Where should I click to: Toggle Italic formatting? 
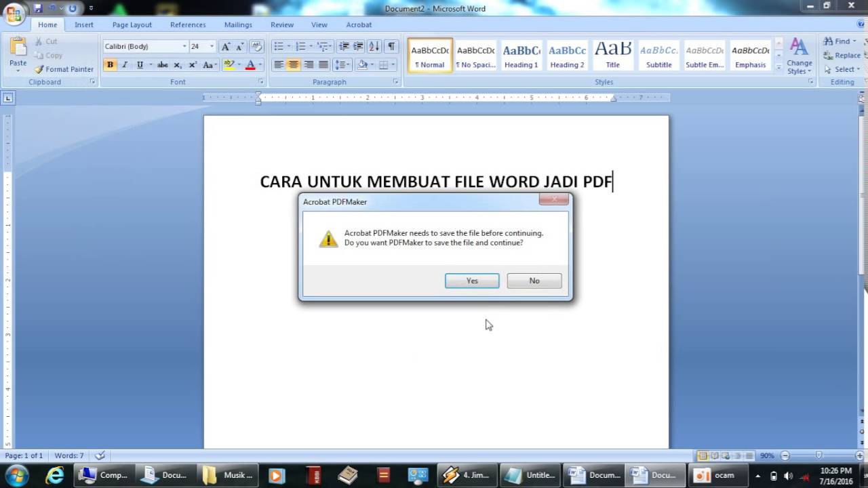click(x=125, y=65)
